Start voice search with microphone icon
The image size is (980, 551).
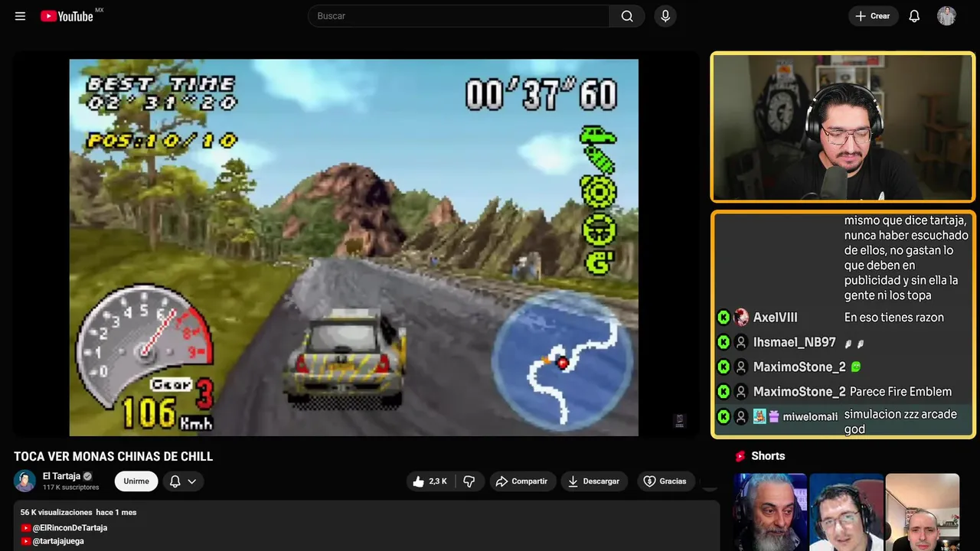coord(665,16)
